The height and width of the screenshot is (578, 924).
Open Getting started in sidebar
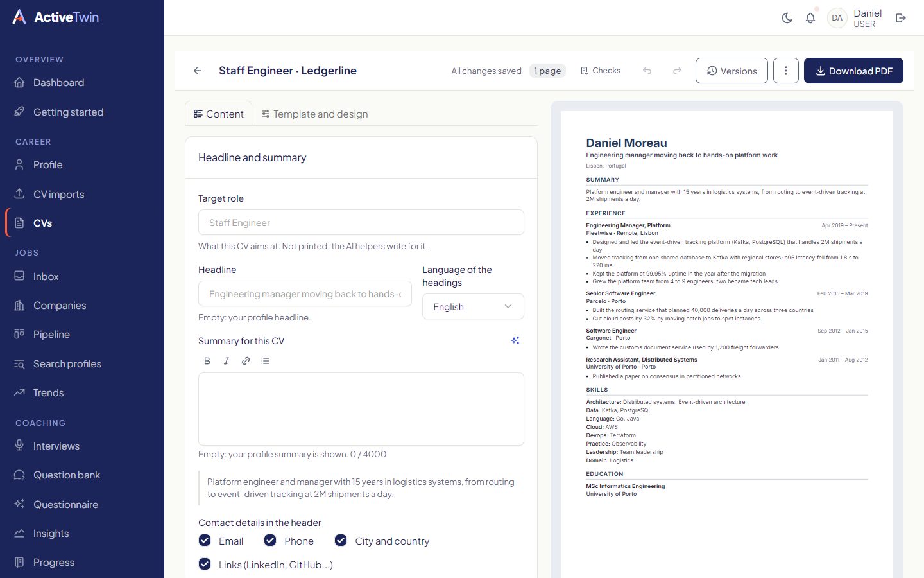point(82,112)
